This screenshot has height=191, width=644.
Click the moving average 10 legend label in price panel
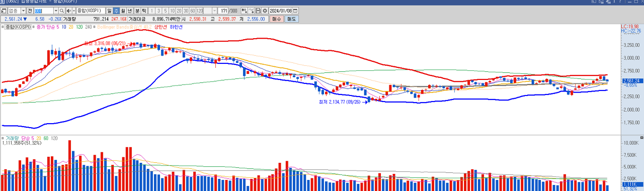(x=64, y=27)
